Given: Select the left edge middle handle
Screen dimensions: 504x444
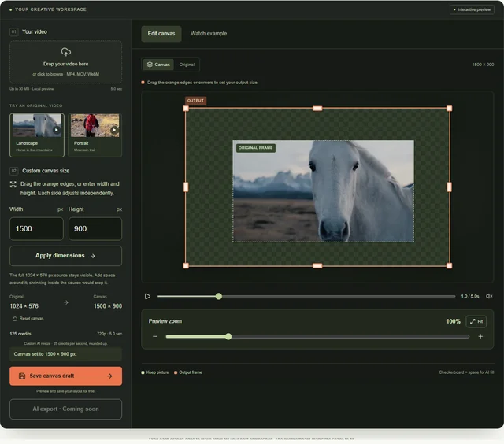Looking at the screenshot, I should coord(186,187).
